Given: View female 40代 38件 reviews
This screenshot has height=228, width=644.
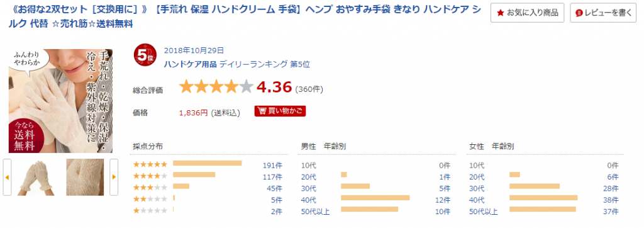Looking at the screenshot, I should [x=612, y=200].
